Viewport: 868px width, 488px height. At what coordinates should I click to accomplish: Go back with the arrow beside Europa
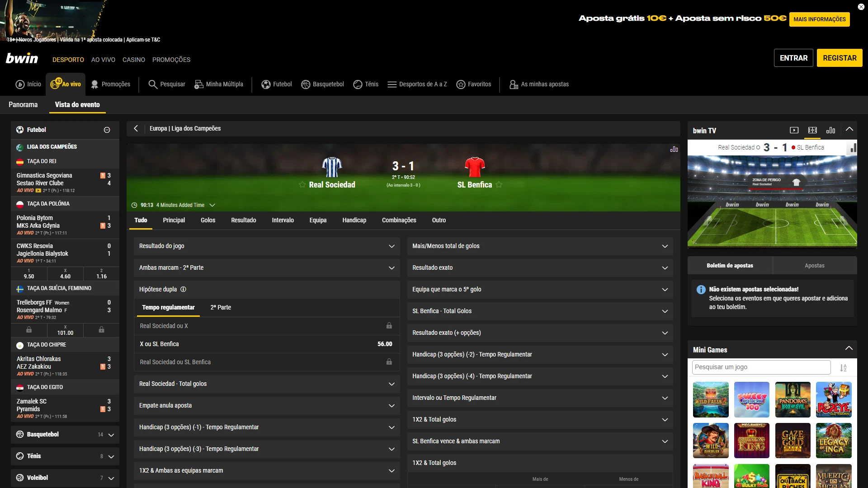[136, 129]
